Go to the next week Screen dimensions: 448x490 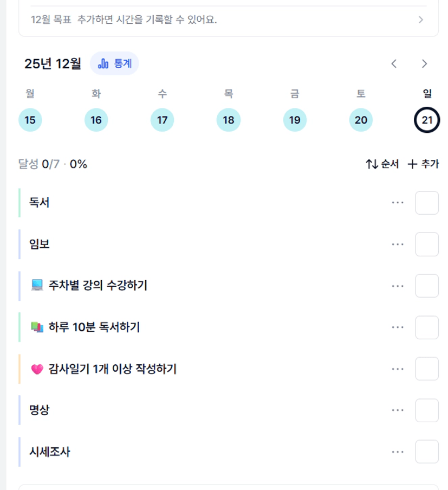click(424, 63)
